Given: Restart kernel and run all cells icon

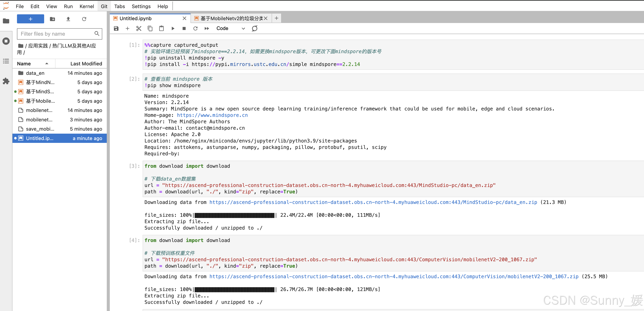Looking at the screenshot, I should pos(207,28).
